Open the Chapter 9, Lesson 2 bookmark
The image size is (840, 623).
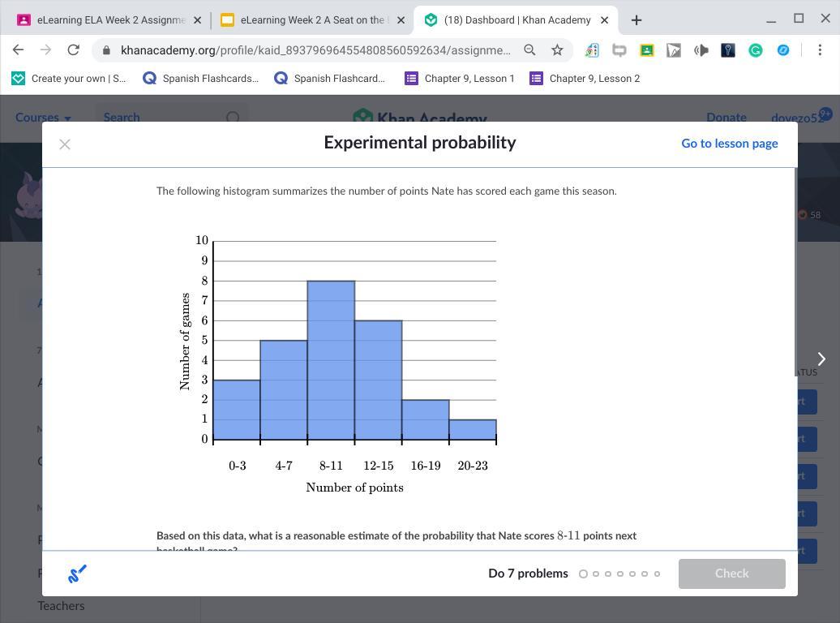(x=585, y=78)
